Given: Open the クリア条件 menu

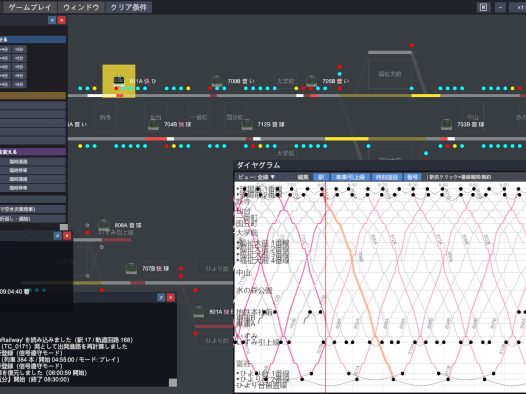Looking at the screenshot, I should 129,7.
